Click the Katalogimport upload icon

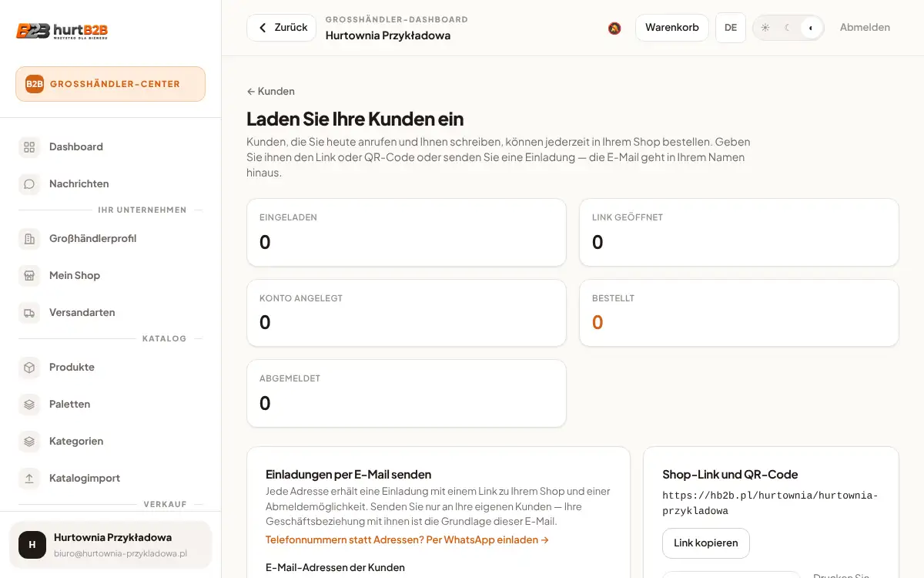(x=29, y=479)
